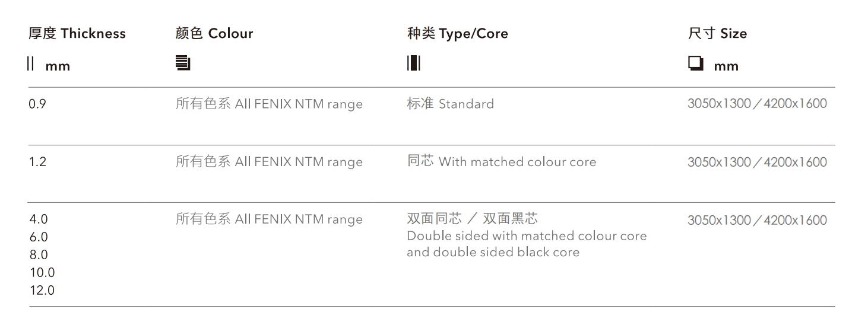
Task: Click the thickness double-bar icon
Action: coord(31,63)
